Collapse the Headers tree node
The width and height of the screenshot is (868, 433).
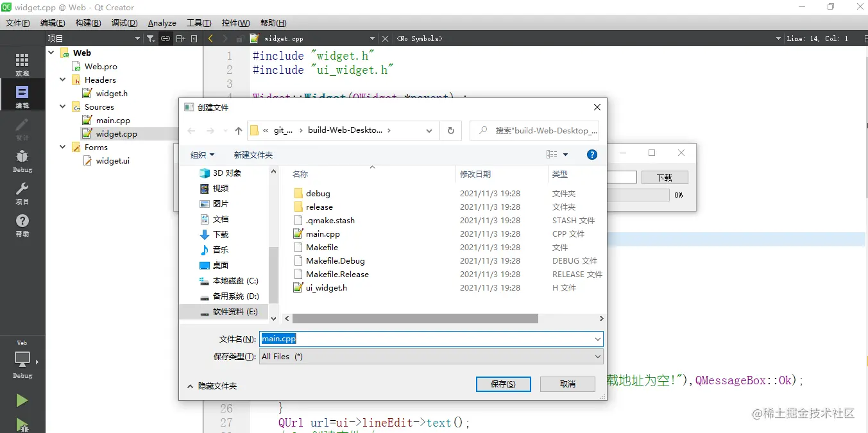click(63, 80)
